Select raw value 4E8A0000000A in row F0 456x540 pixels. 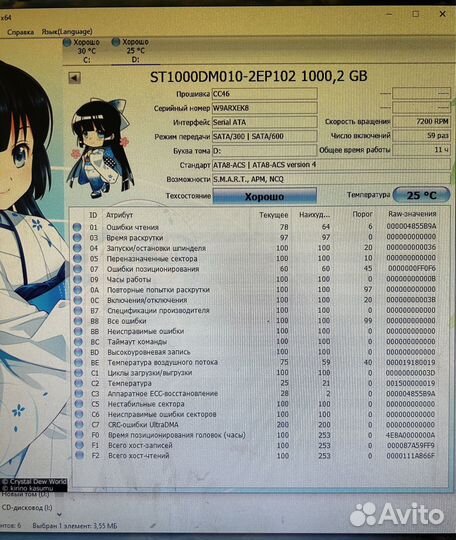point(410,435)
